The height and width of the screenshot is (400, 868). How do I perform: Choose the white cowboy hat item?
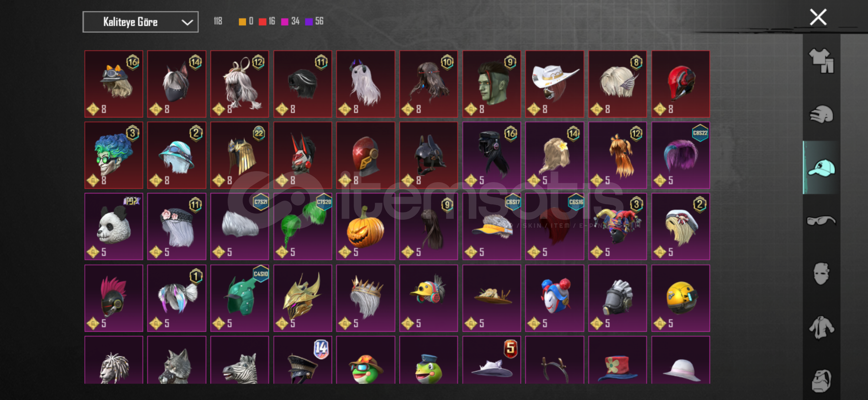click(x=555, y=84)
